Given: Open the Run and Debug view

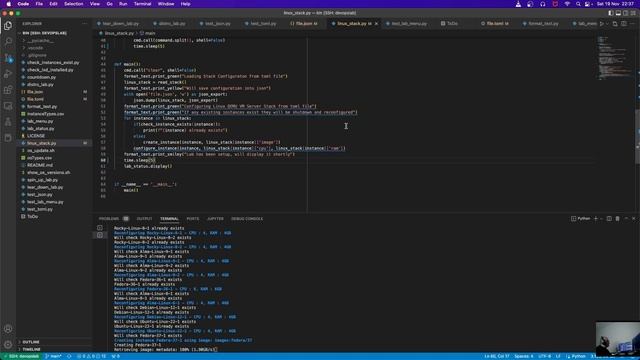Looking at the screenshot, I should coord(8,74).
